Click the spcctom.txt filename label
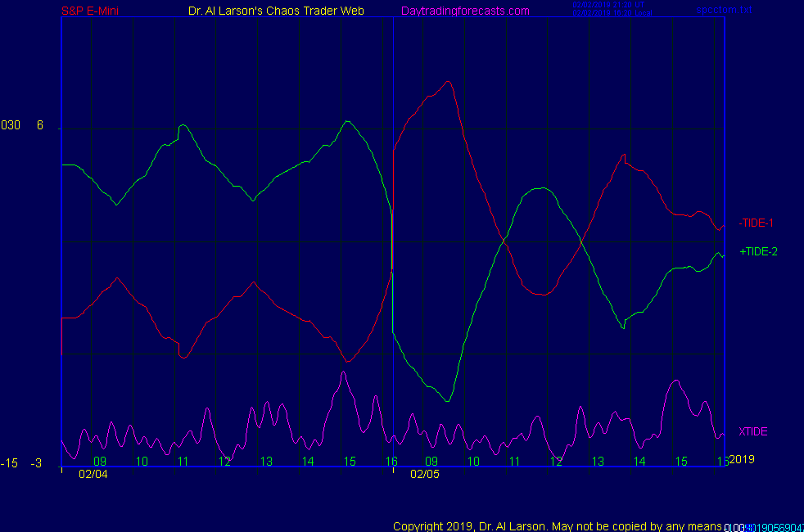 click(724, 11)
